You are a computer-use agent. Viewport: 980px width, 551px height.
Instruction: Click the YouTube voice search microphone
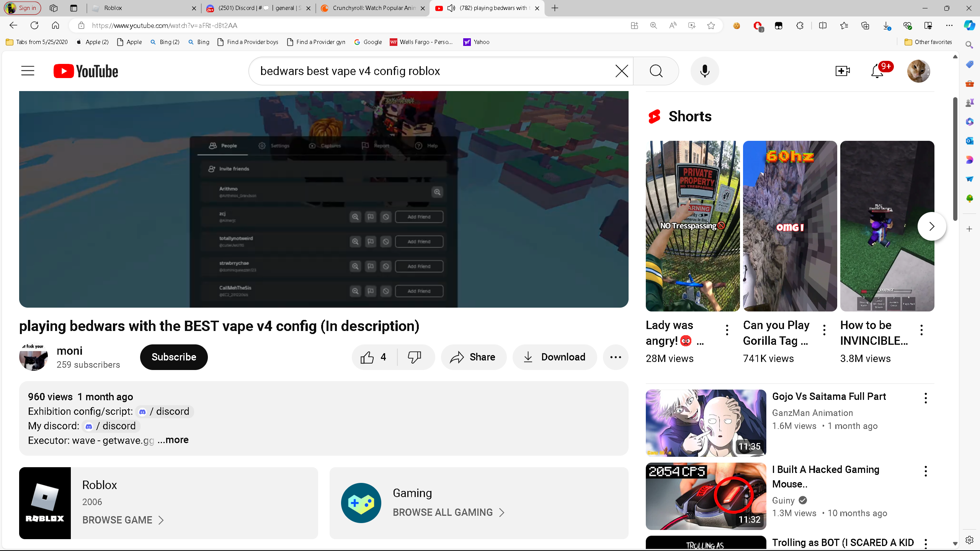coord(705,71)
